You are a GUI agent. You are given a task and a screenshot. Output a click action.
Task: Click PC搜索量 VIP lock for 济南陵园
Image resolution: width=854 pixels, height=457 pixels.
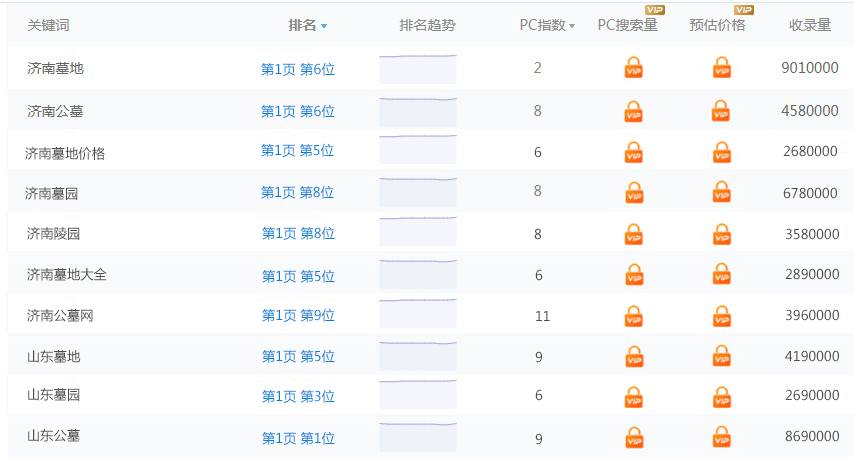633,234
